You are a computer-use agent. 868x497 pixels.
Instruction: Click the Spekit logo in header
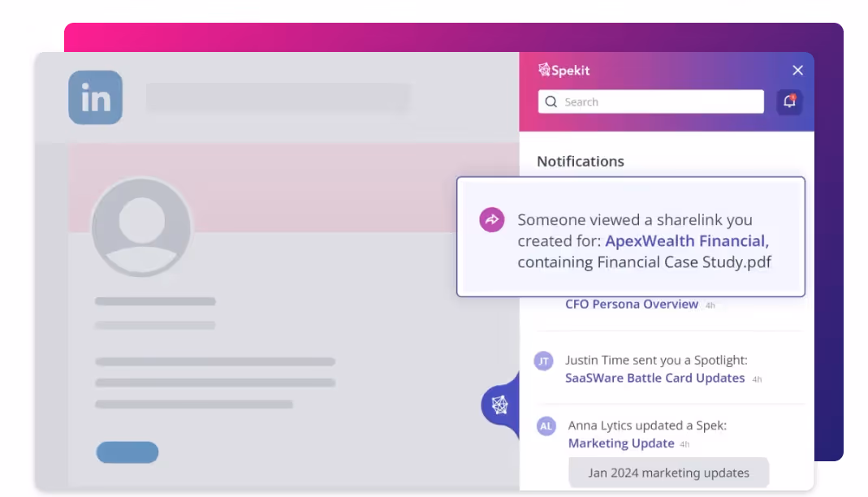click(564, 71)
